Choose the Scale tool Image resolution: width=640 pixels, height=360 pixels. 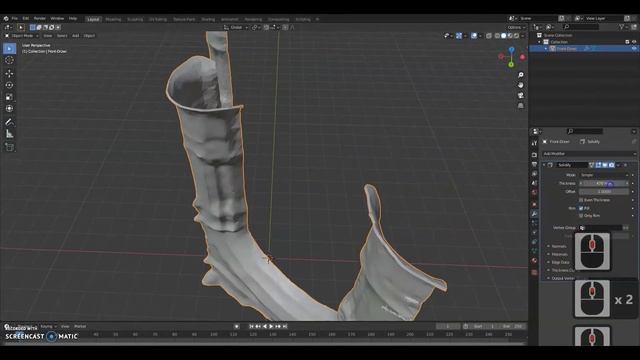(x=9, y=97)
